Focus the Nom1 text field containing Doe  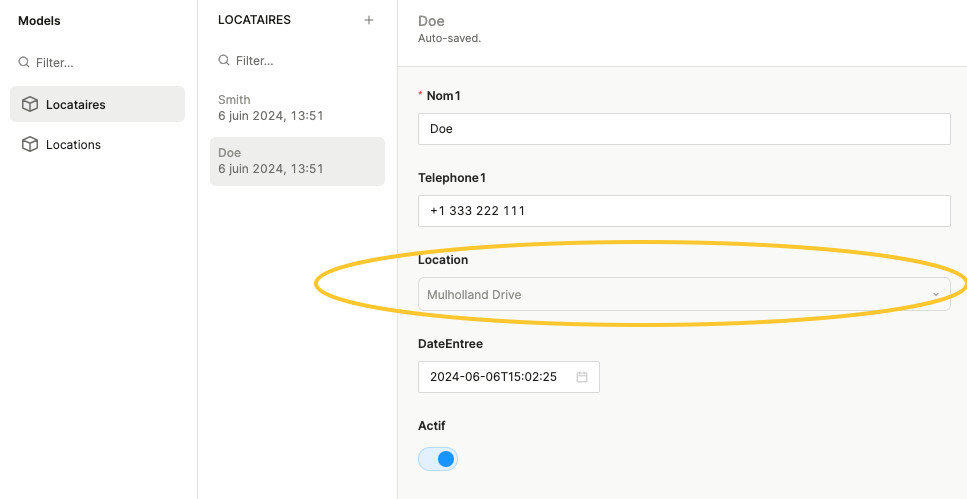(683, 129)
